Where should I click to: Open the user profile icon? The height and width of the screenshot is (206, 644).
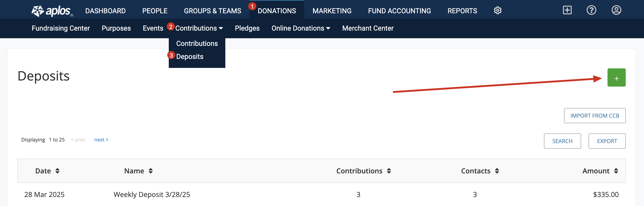(x=616, y=10)
